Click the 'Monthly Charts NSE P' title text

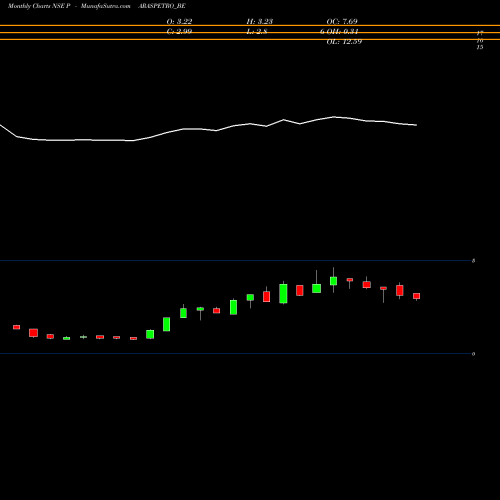39,6
